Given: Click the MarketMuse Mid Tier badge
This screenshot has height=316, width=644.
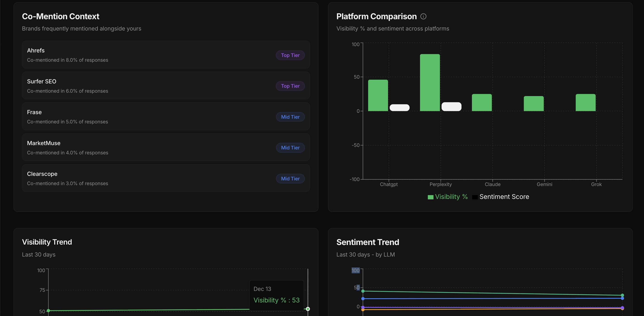Looking at the screenshot, I should point(290,148).
